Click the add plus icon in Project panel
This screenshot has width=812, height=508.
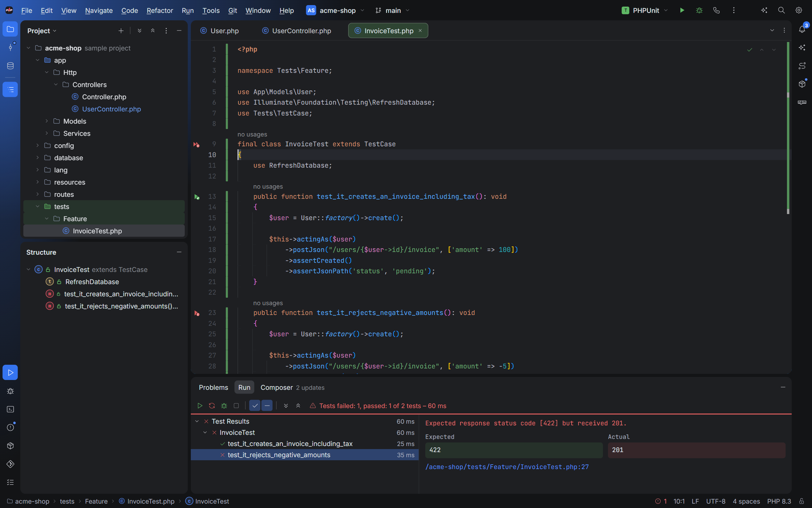(121, 31)
